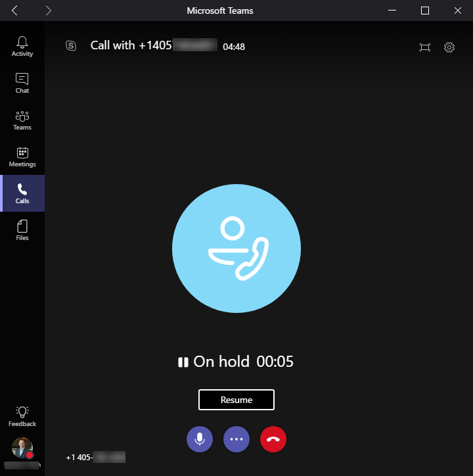473x476 pixels.
Task: Select the Calls tab
Action: [22, 193]
